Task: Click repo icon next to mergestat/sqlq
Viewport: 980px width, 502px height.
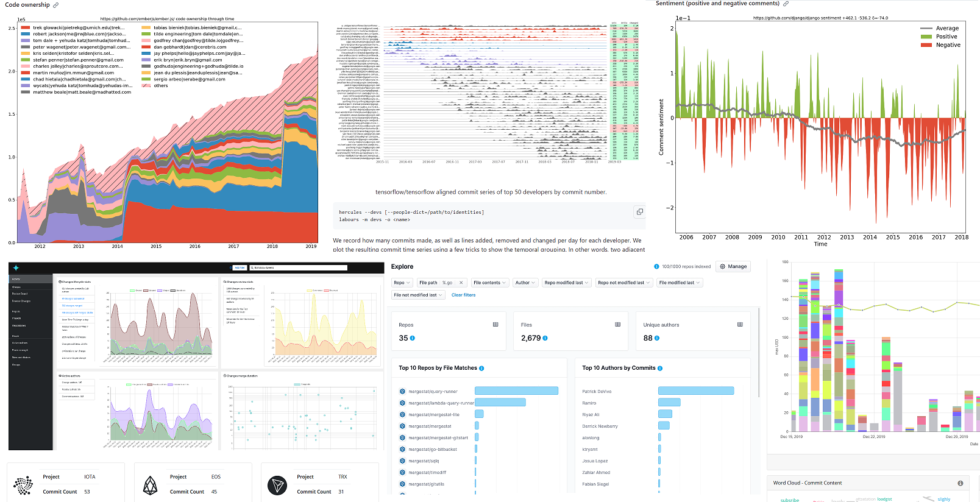Action: point(402,461)
